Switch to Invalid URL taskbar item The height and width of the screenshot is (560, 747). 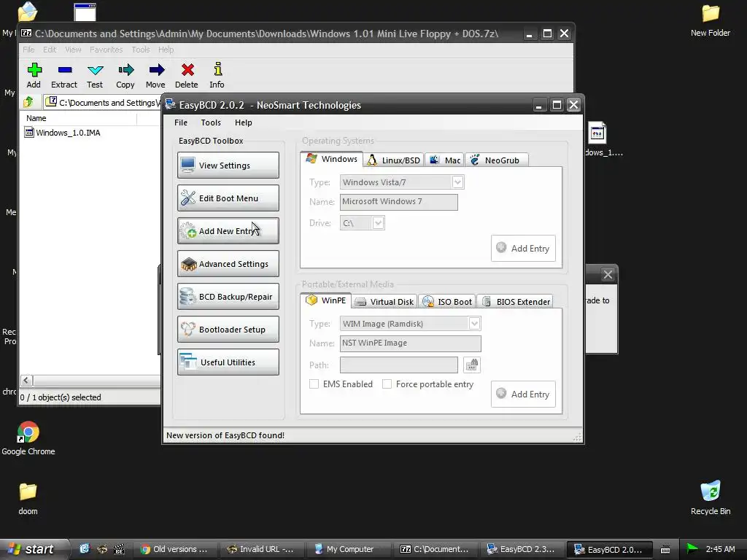pos(260,549)
